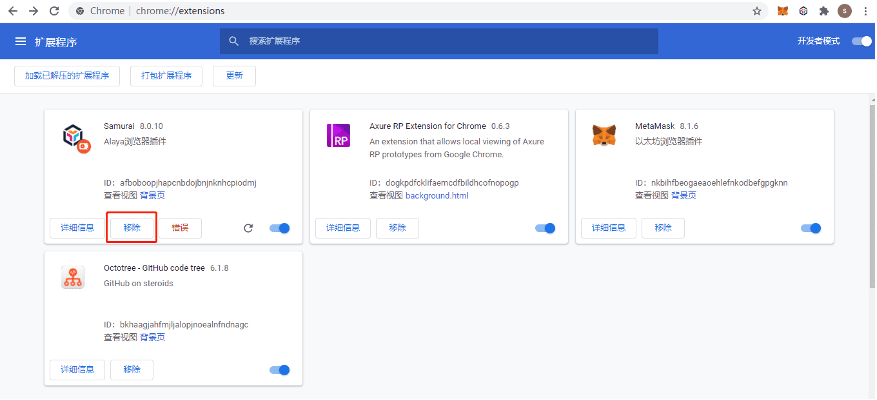Disable the Octotree extension
Screen dimensions: 877x400
click(280, 370)
